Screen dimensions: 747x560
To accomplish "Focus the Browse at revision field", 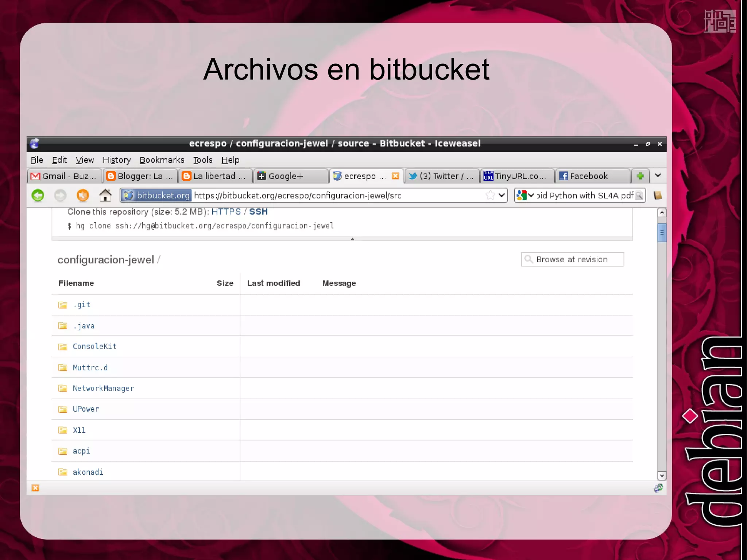I will point(572,259).
